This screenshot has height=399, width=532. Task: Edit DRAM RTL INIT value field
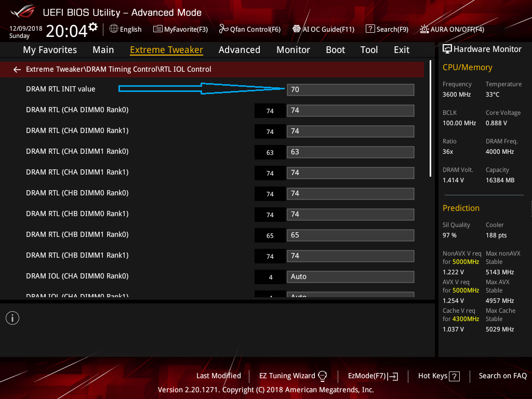351,89
